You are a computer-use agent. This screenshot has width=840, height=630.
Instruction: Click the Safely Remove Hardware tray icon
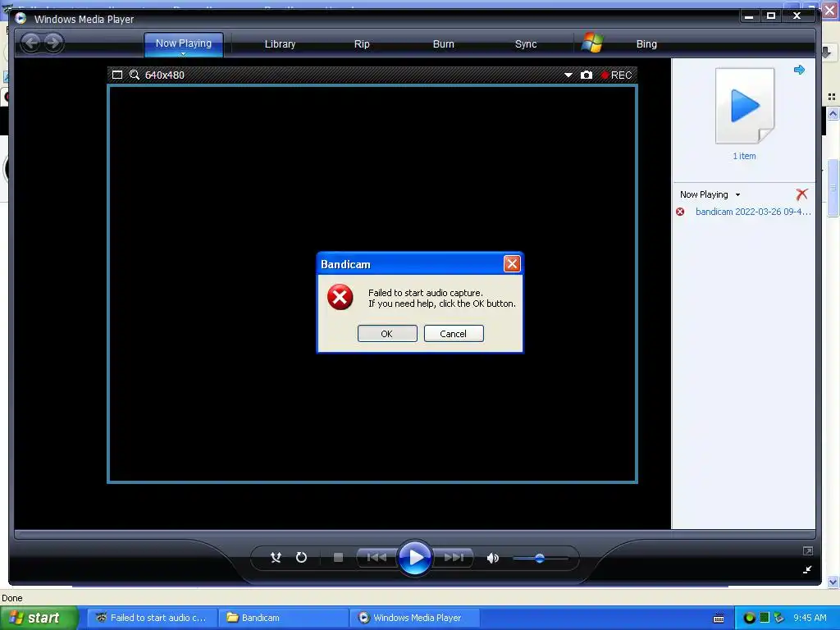pos(778,618)
